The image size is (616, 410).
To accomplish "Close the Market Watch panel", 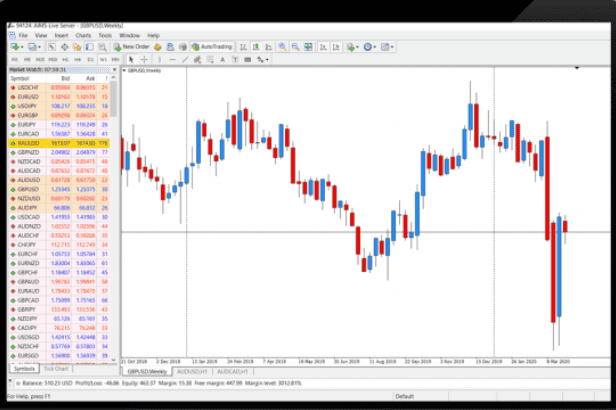I will click(x=114, y=70).
